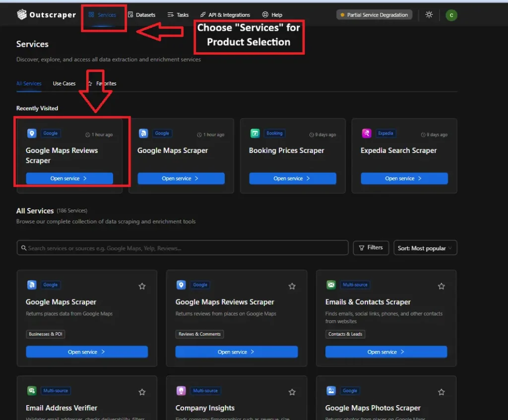Image resolution: width=508 pixels, height=420 pixels.
Task: Favorite the Email Address Verifier star
Action: tap(142, 392)
